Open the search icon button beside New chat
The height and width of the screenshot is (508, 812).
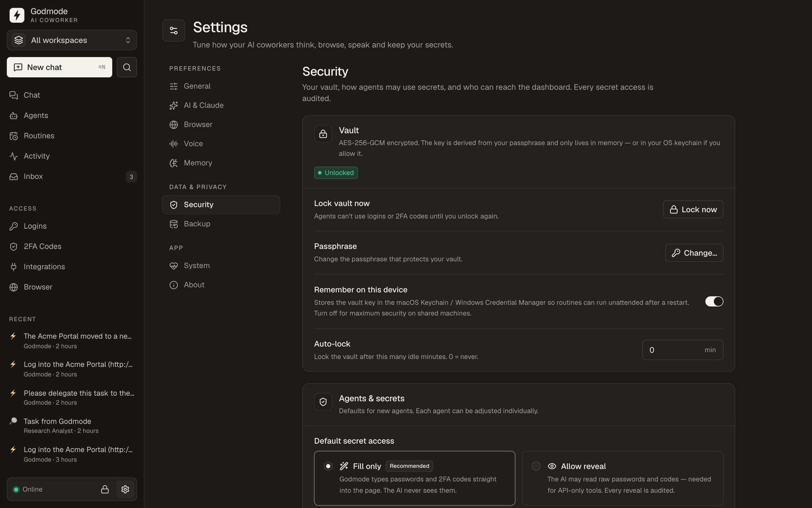(127, 67)
